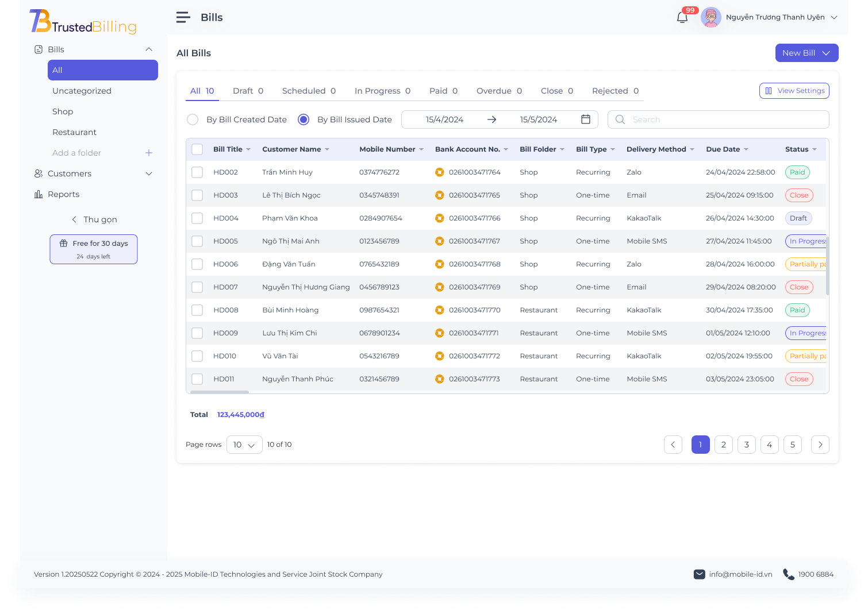Click bank icon for account 0261003471769

(440, 287)
